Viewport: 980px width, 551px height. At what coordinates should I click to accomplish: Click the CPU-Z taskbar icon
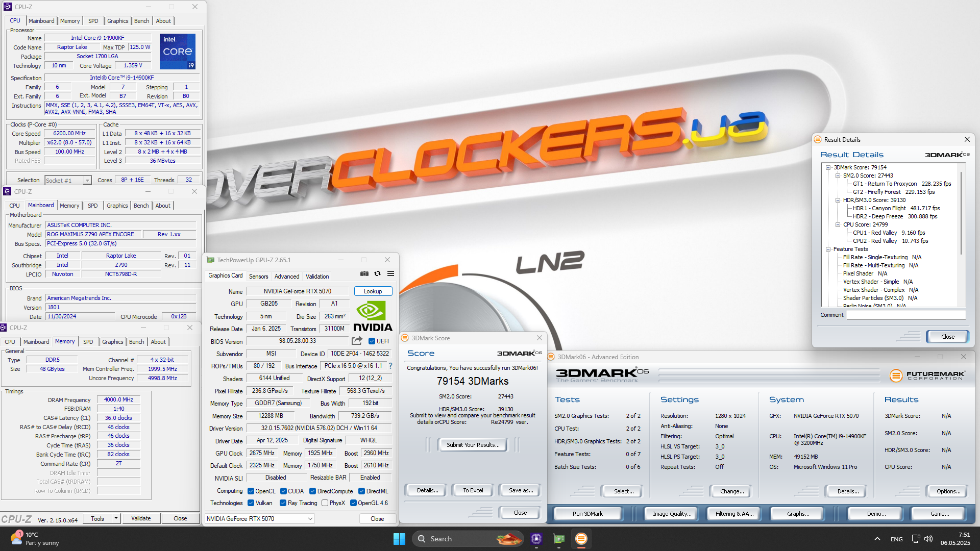536,539
